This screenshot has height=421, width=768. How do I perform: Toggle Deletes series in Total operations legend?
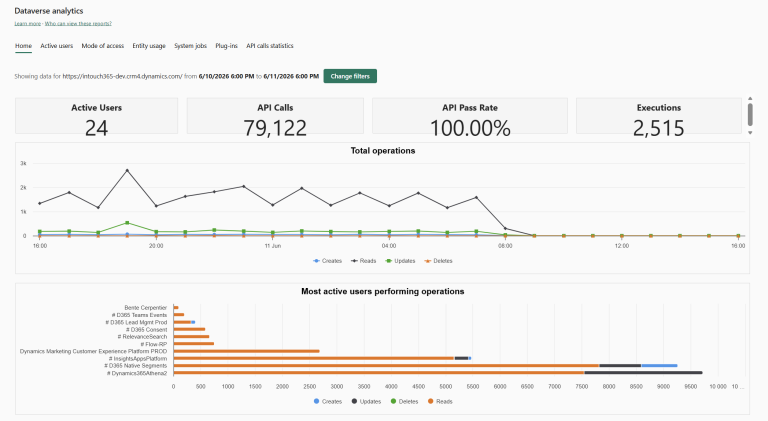click(438, 261)
